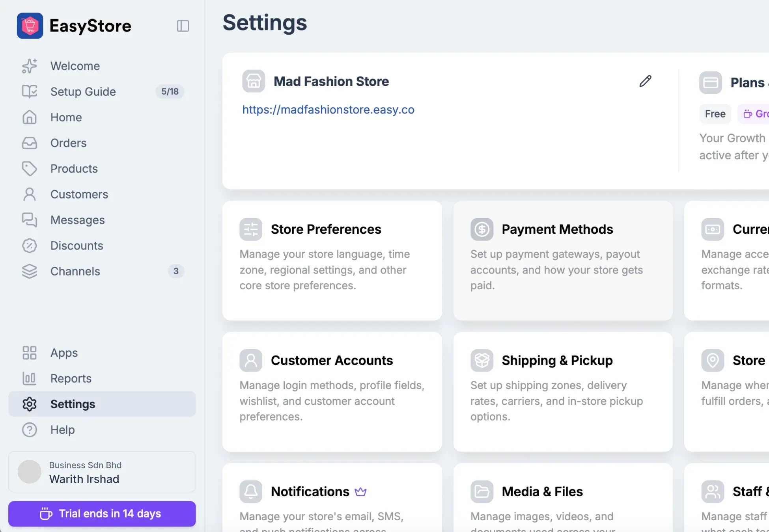
Task: Click the Business Sdn Bhd label
Action: pyautogui.click(x=85, y=465)
